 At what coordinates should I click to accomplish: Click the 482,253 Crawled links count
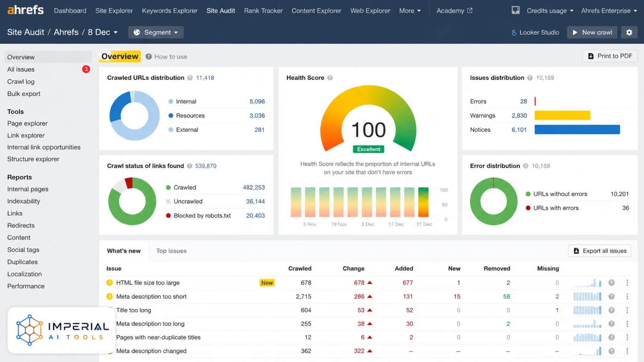pos(254,187)
